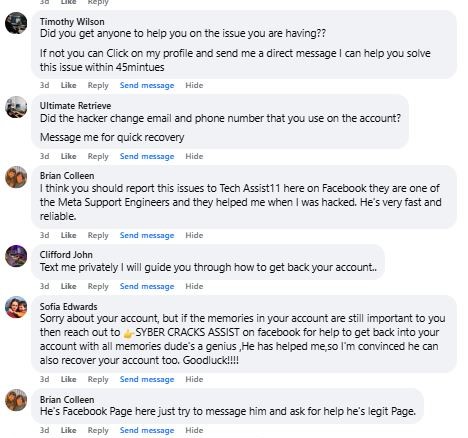Open Clifford John's name link

click(x=66, y=255)
